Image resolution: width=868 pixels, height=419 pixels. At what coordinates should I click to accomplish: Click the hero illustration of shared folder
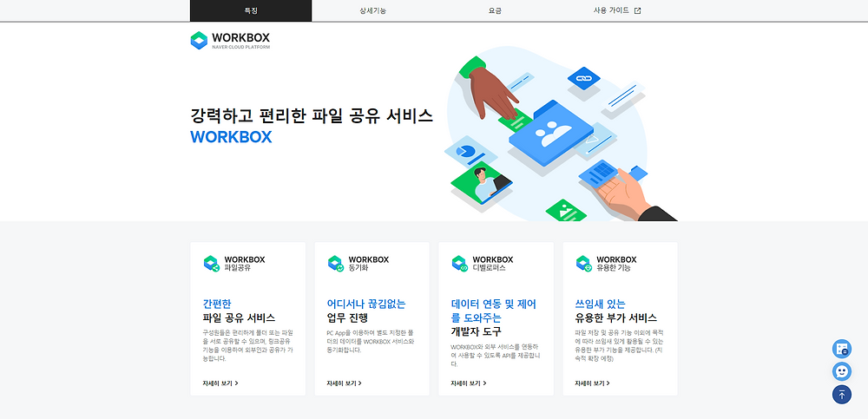pos(562,133)
